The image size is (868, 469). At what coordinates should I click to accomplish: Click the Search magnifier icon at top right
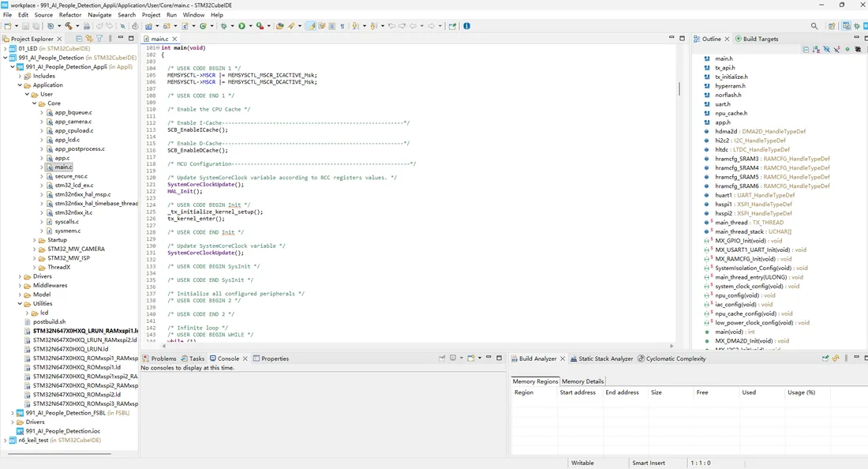tap(814, 26)
